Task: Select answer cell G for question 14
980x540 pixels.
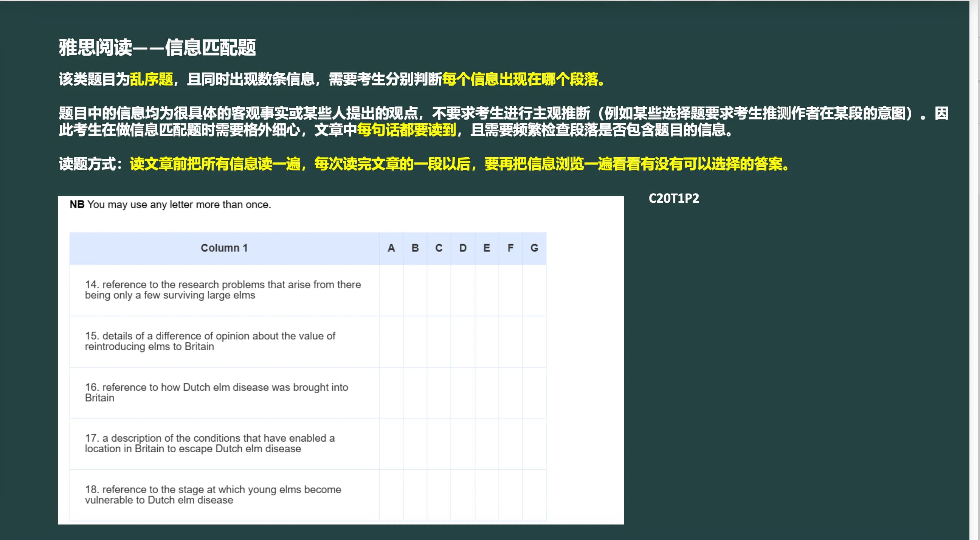Action: coord(534,290)
